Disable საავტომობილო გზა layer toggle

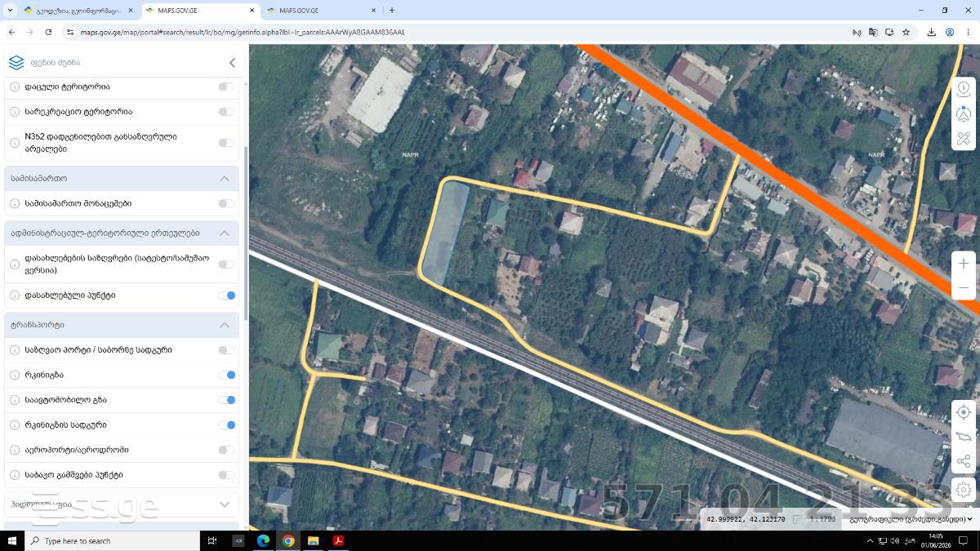point(226,400)
